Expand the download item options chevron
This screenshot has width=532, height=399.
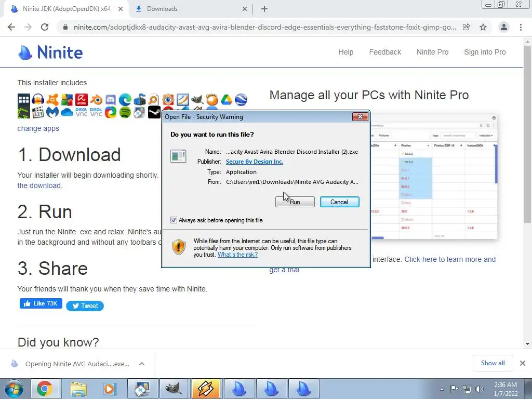[x=142, y=364]
